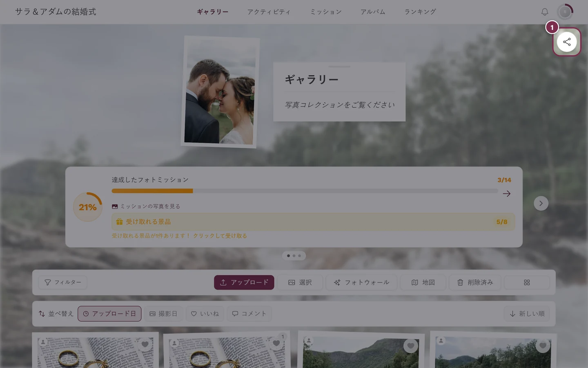Viewport: 588px width, 368px height.
Task: Open the フィルター dropdown
Action: tap(62, 283)
